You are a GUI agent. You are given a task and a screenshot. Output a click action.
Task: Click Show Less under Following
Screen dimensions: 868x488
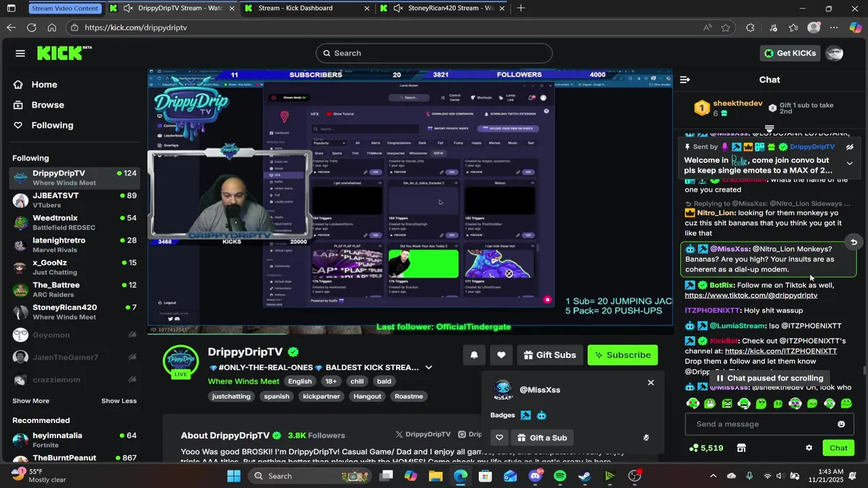click(x=119, y=401)
